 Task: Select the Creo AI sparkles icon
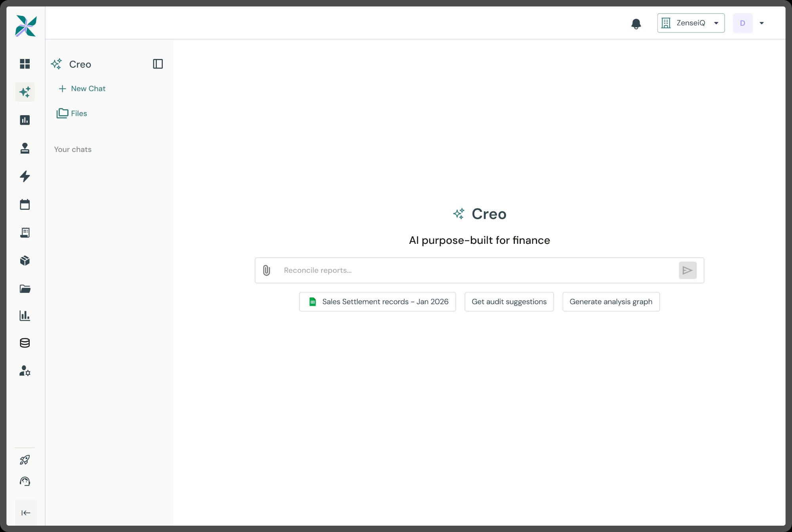(25, 91)
